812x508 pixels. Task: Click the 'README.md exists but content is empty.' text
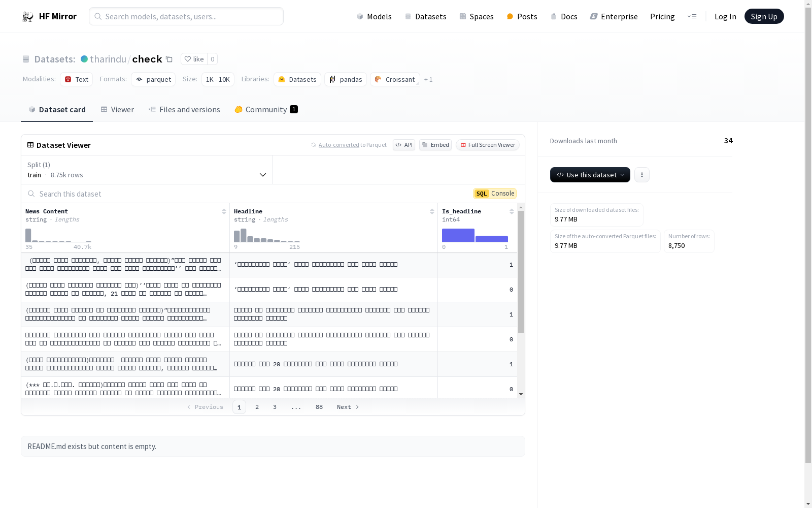pyautogui.click(x=92, y=446)
